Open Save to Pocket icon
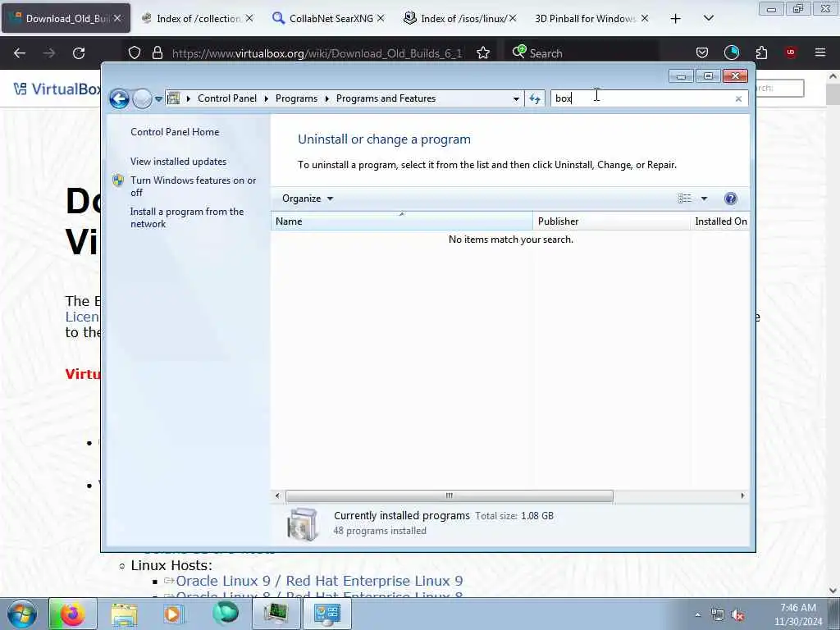 pos(702,52)
